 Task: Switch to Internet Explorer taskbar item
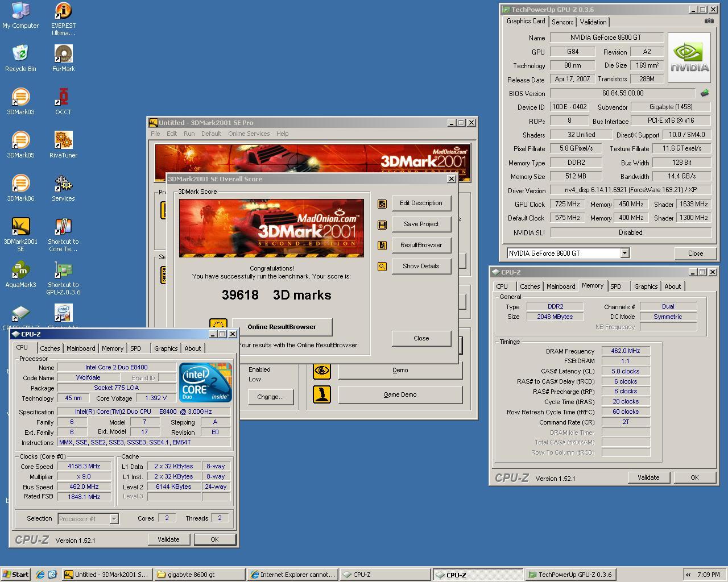293,575
